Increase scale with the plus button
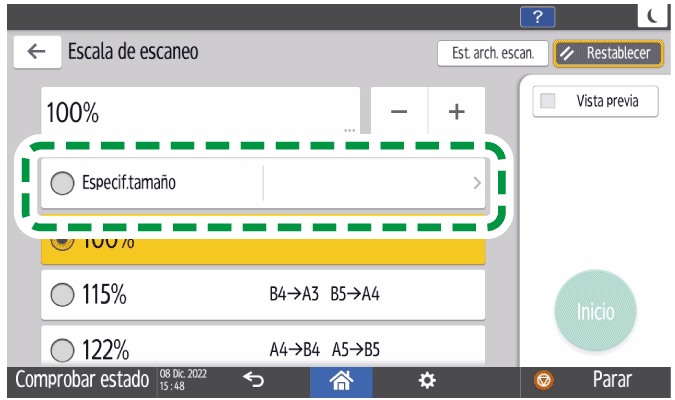675x400 pixels. [x=457, y=112]
